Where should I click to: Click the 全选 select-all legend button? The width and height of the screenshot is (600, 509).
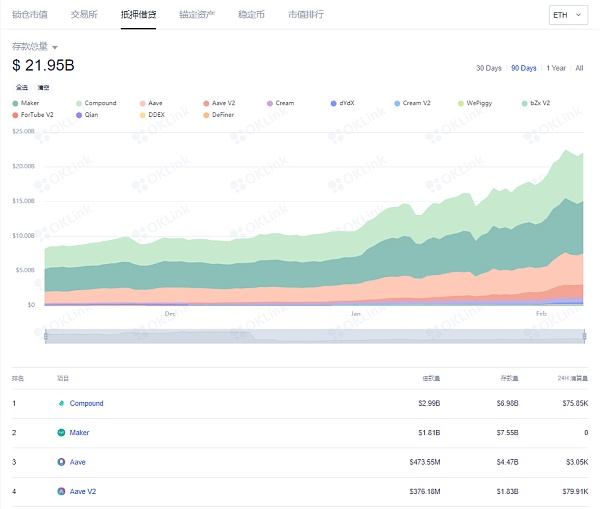[x=21, y=88]
